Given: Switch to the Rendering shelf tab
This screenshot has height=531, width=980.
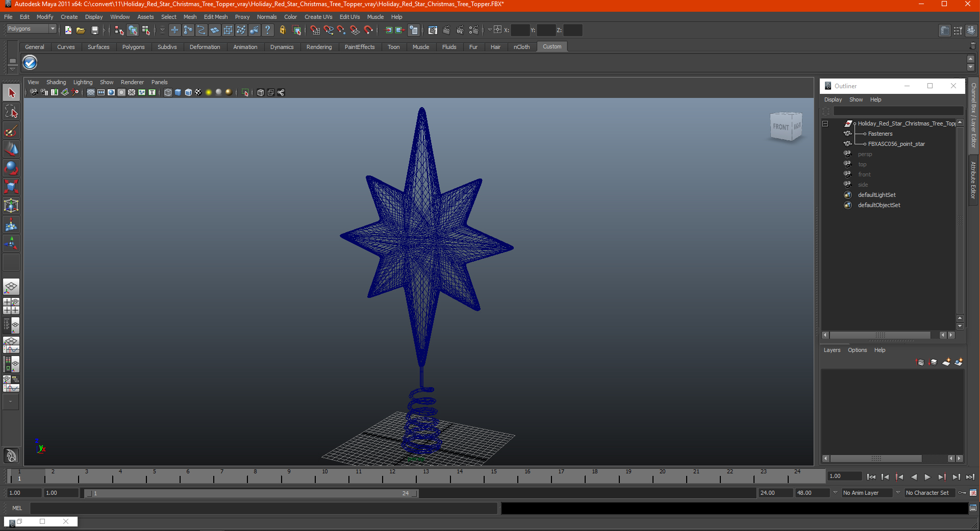Looking at the screenshot, I should point(319,47).
